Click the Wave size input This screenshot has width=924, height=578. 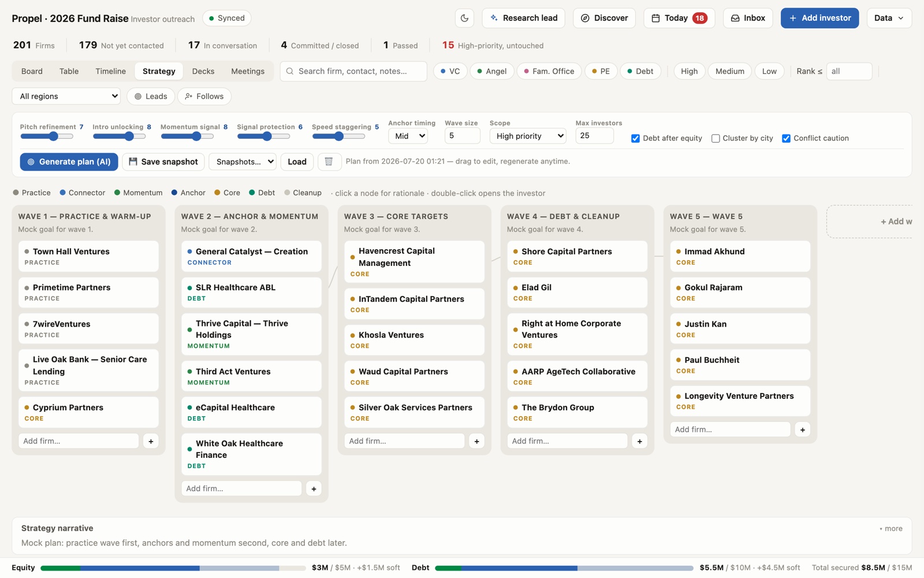(x=463, y=136)
